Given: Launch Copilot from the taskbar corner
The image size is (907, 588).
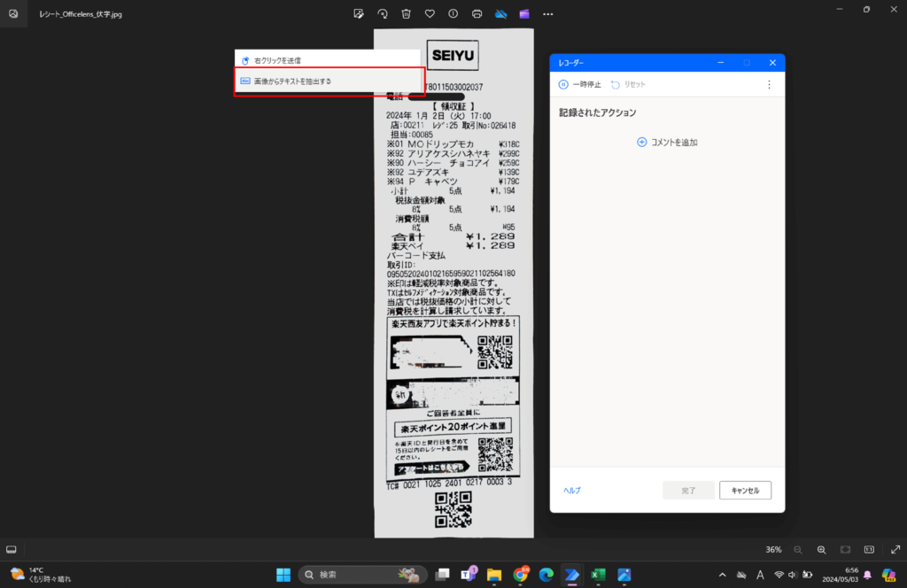Looking at the screenshot, I should point(889,575).
